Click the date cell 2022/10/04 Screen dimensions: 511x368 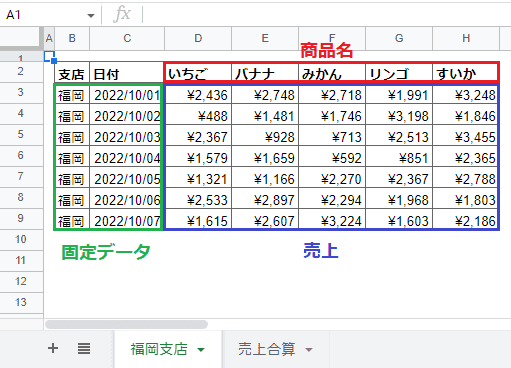pos(126,157)
